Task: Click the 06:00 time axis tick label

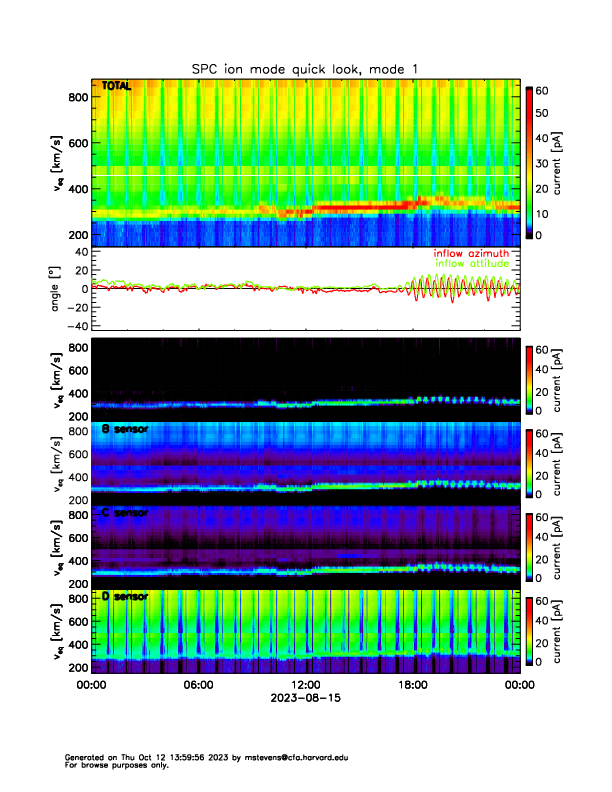Action: point(198,685)
